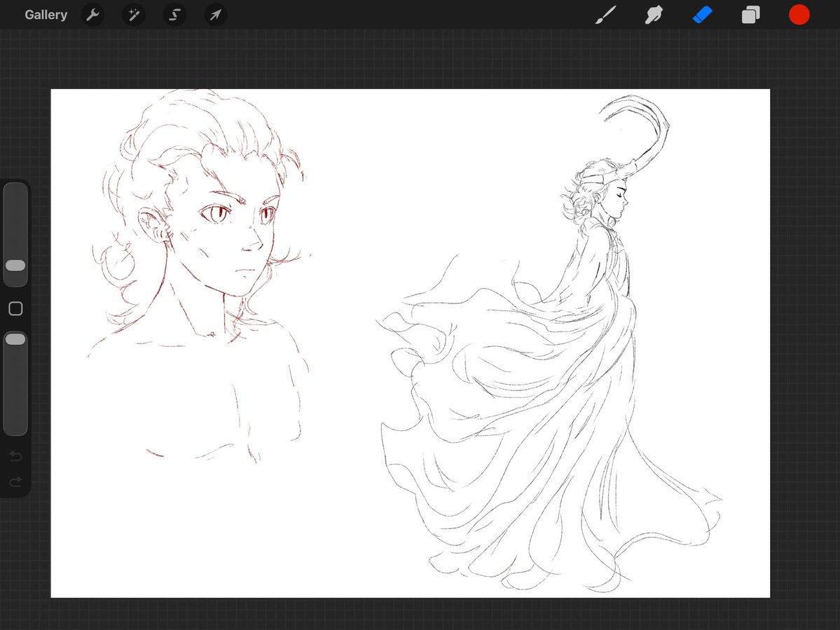Viewport: 840px width, 630px height.
Task: Open the Selection tool
Action: pos(174,15)
